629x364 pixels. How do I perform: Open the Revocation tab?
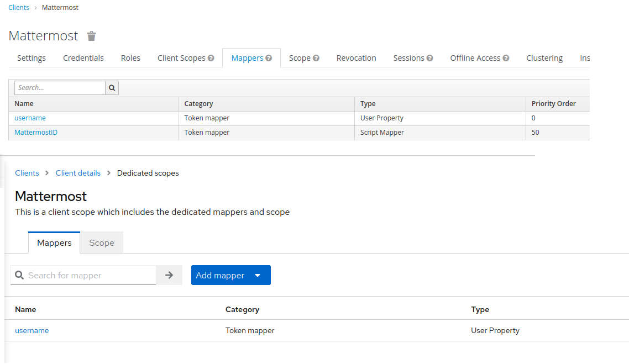(356, 58)
